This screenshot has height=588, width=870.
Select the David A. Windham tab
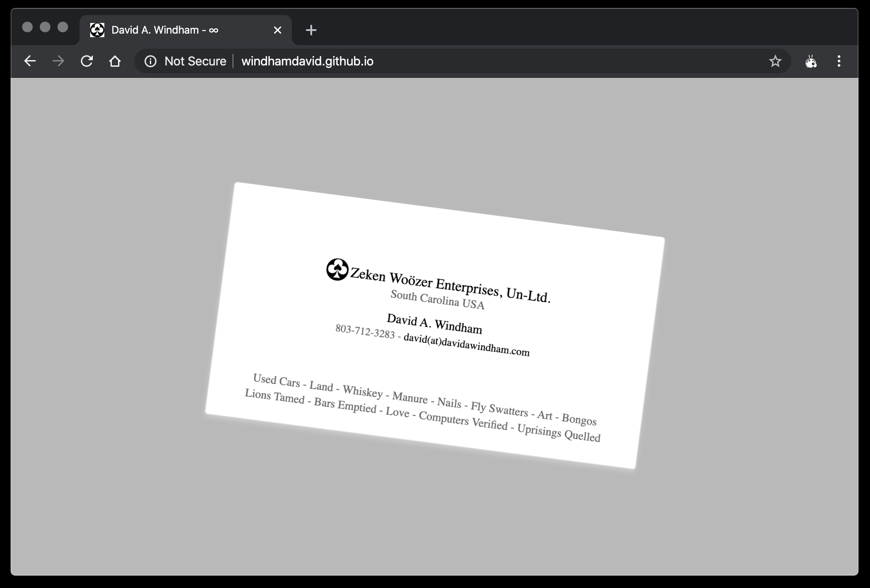186,30
